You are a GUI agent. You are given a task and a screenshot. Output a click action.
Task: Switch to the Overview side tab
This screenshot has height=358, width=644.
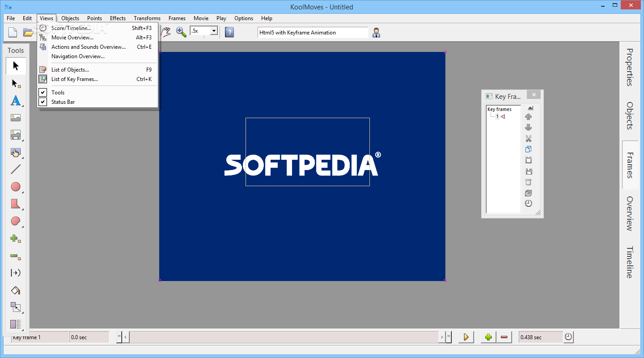(630, 213)
